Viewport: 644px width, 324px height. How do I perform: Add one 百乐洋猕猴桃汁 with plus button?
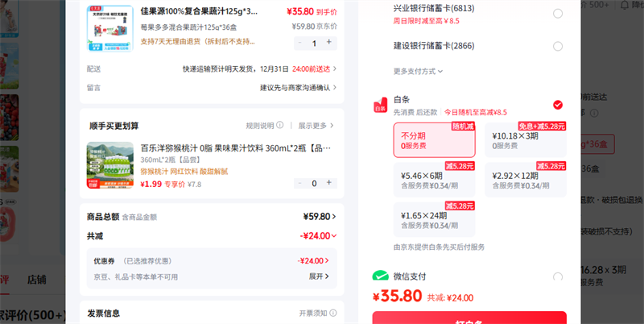click(x=328, y=183)
